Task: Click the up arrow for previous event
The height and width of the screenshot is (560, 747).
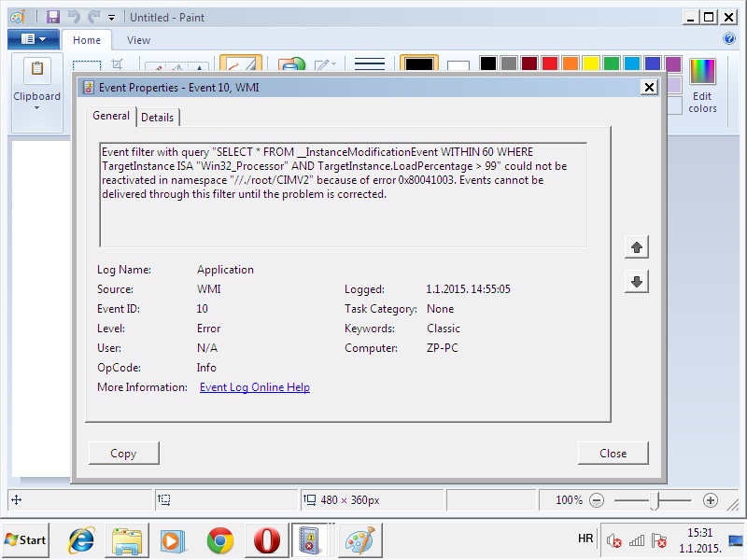Action: tap(636, 247)
